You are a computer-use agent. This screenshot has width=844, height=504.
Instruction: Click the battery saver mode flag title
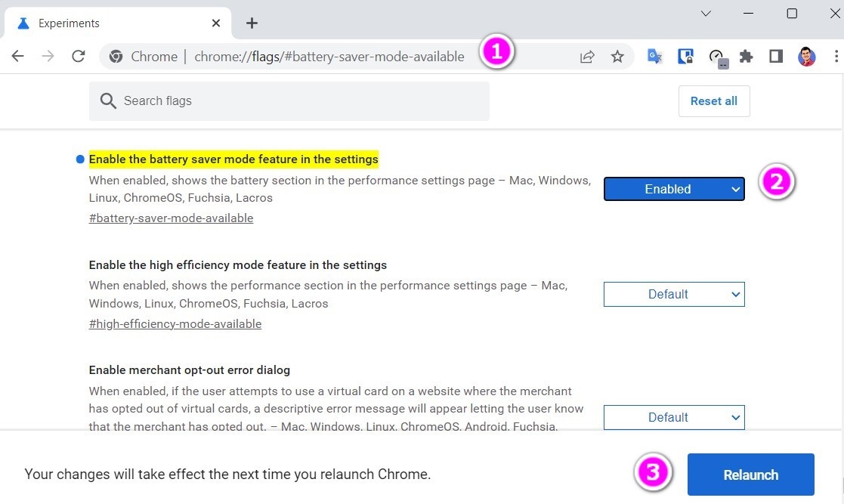[x=233, y=159]
